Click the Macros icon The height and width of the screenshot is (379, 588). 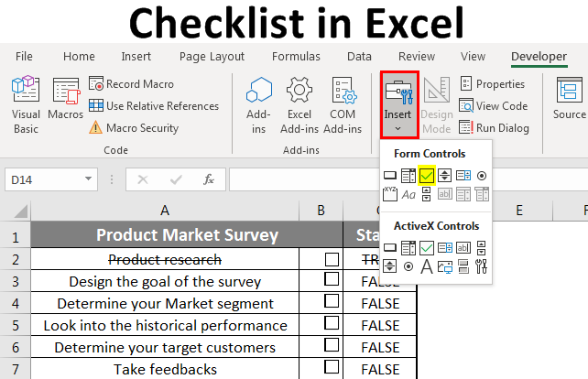(66, 105)
